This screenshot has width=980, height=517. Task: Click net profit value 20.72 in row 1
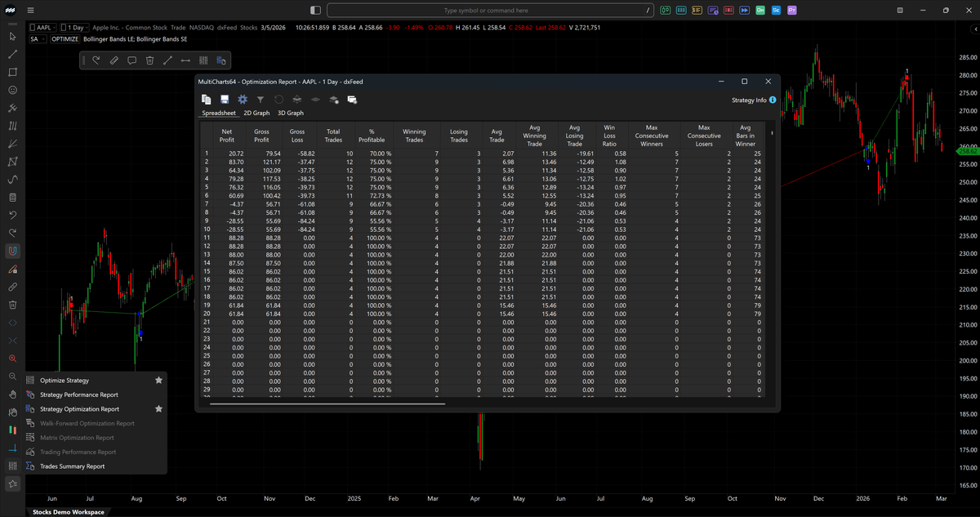point(235,154)
